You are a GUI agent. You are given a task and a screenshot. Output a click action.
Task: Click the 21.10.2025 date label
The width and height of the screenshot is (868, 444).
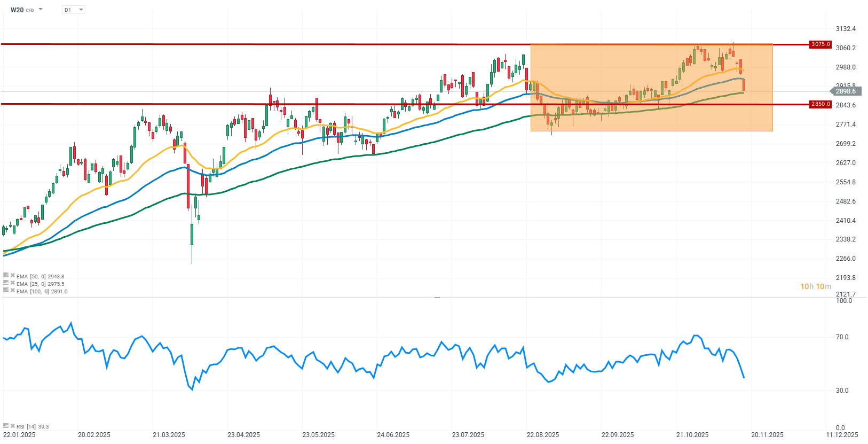click(x=692, y=434)
